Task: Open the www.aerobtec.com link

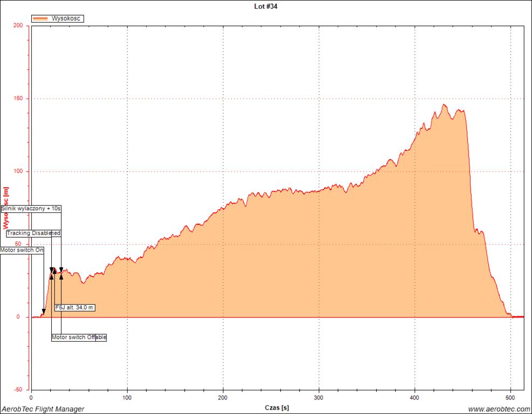Action: pos(499,409)
